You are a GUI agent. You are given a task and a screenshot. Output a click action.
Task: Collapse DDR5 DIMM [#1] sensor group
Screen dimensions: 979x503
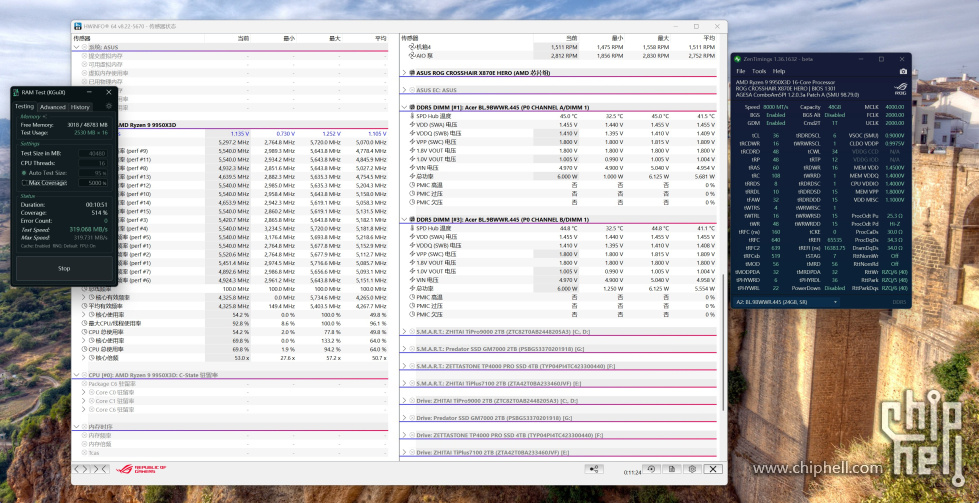(x=404, y=107)
